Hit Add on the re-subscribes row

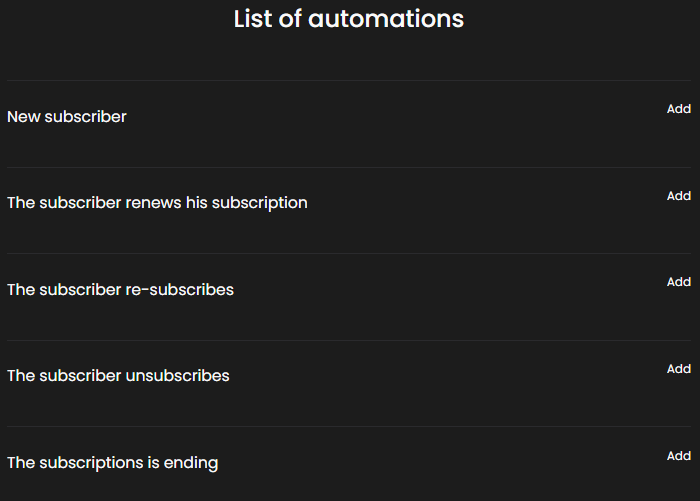[679, 282]
